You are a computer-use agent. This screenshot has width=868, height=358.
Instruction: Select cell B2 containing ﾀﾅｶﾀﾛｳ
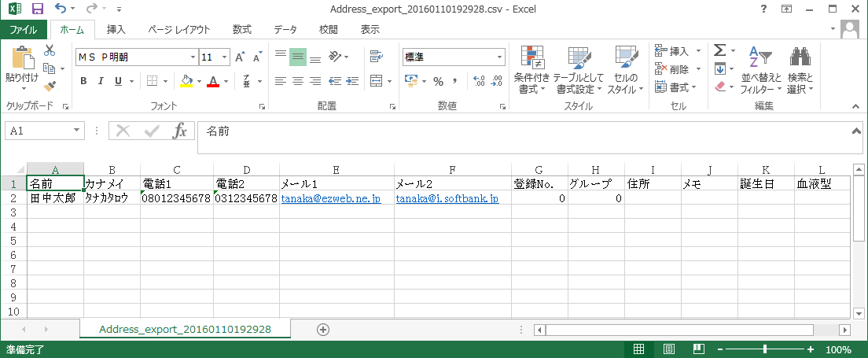pyautogui.click(x=112, y=199)
